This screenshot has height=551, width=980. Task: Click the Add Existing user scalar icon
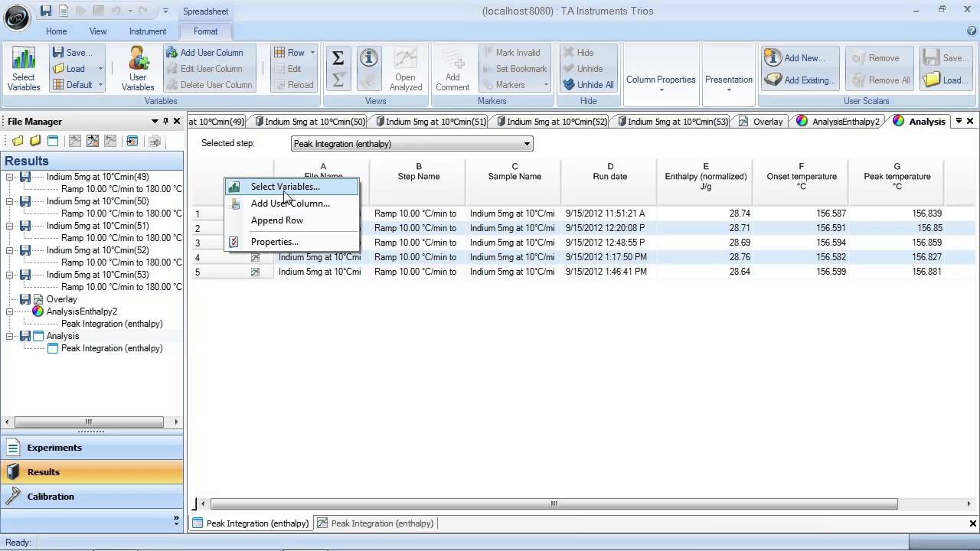pos(796,80)
